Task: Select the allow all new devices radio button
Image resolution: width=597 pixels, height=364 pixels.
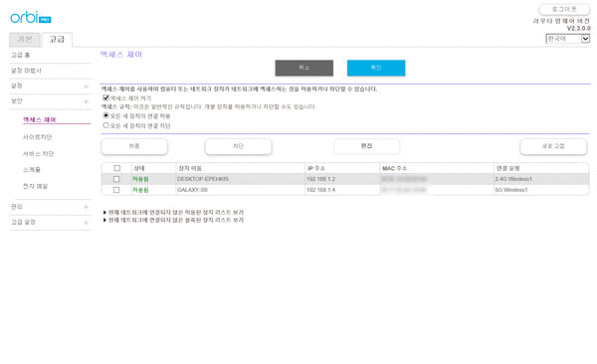Action: [x=105, y=115]
